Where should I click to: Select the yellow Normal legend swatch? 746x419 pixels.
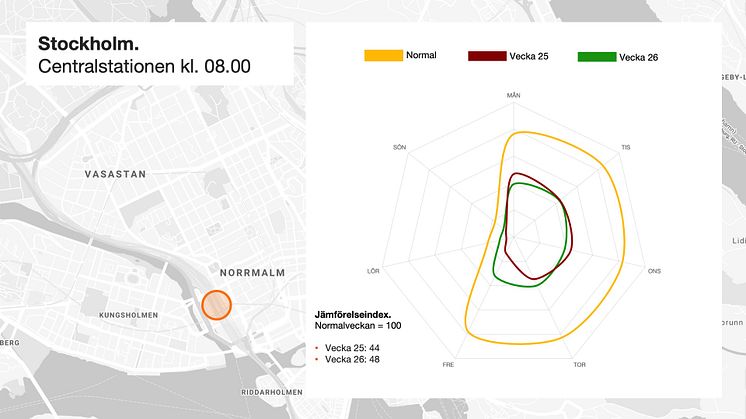[383, 56]
